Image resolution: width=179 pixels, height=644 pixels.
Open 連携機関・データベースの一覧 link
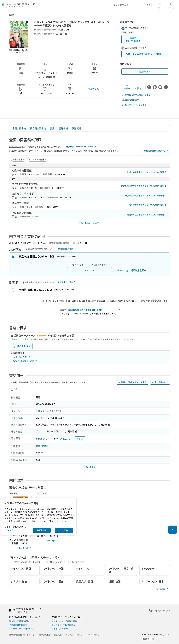[81, 147]
